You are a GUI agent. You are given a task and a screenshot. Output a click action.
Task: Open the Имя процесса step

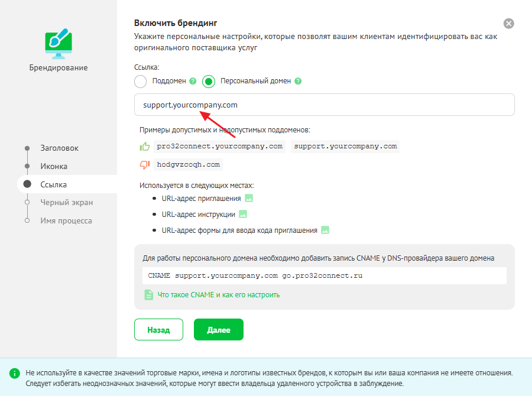point(66,220)
